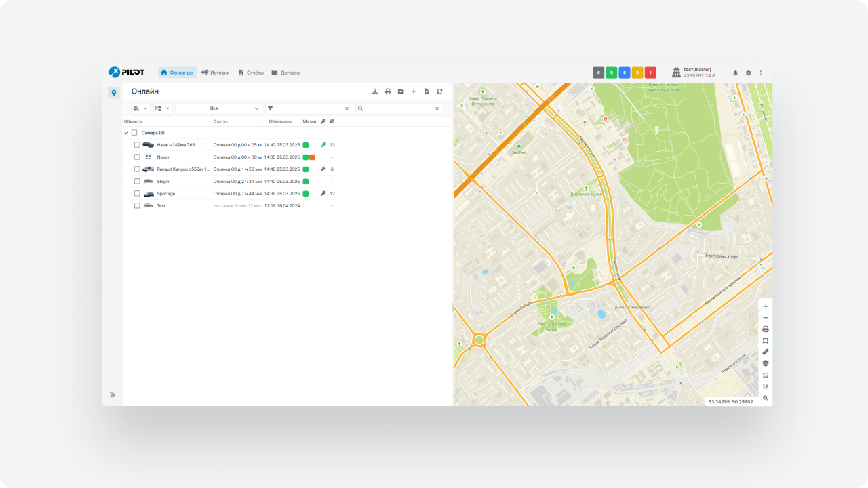Viewport: 868px width, 488px height.
Task: Open the Отчёты tab
Action: click(x=250, y=73)
